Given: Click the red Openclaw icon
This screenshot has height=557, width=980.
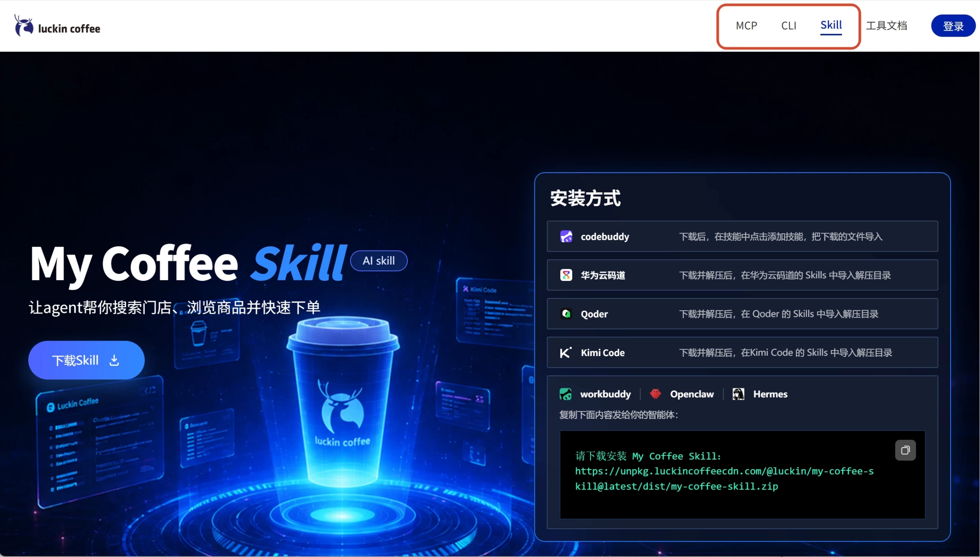Looking at the screenshot, I should 655,394.
